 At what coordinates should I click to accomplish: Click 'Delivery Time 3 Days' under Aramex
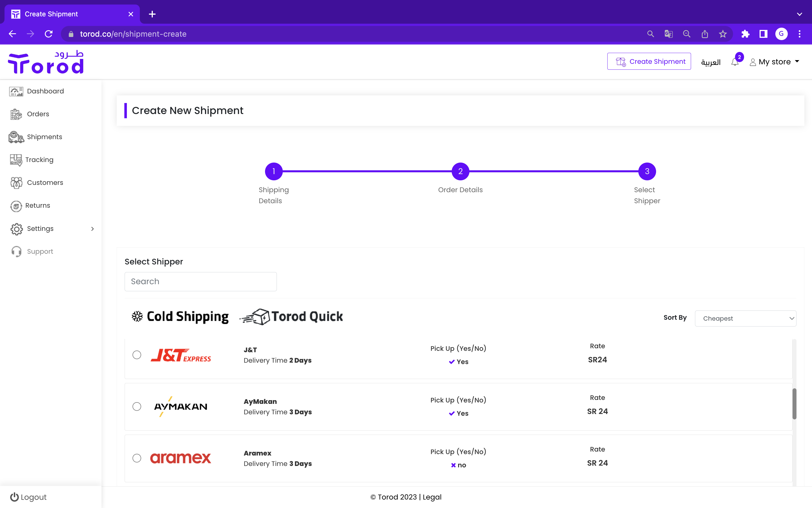pos(277,464)
